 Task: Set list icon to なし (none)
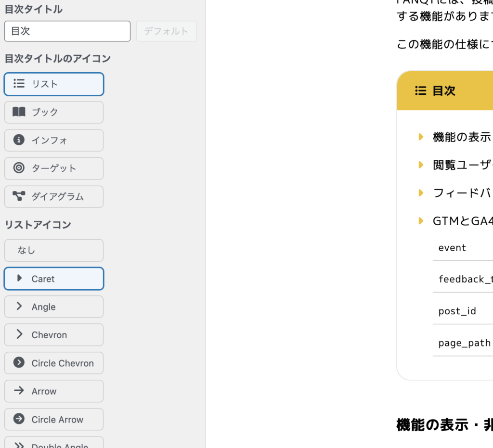coord(53,250)
